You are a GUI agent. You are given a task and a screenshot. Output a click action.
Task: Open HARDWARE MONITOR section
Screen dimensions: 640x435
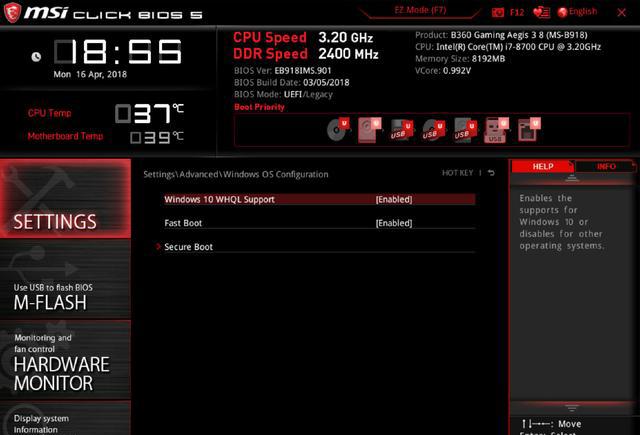(x=65, y=360)
